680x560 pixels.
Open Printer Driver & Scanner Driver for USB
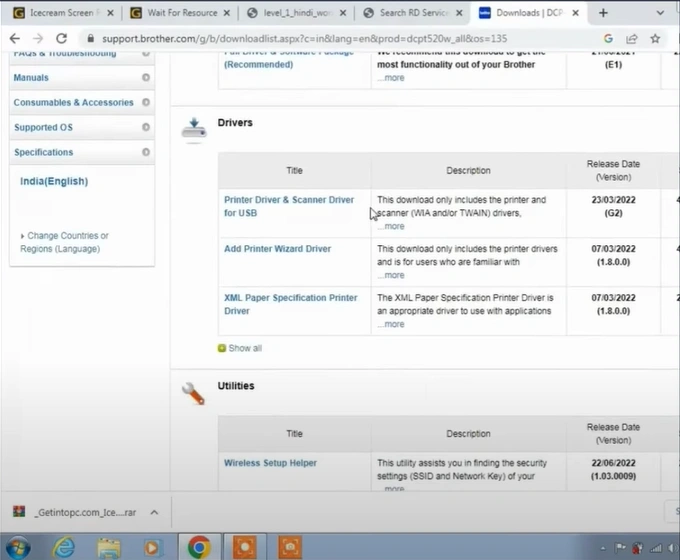(x=288, y=206)
